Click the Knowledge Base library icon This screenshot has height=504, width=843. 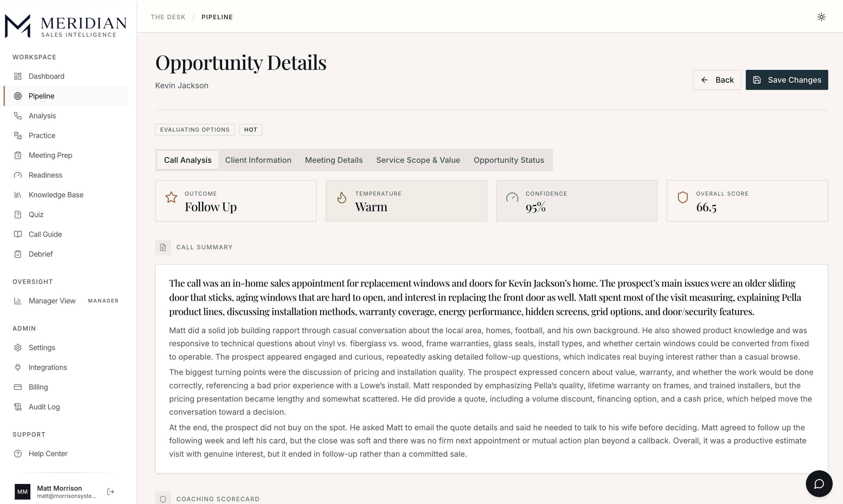18,195
